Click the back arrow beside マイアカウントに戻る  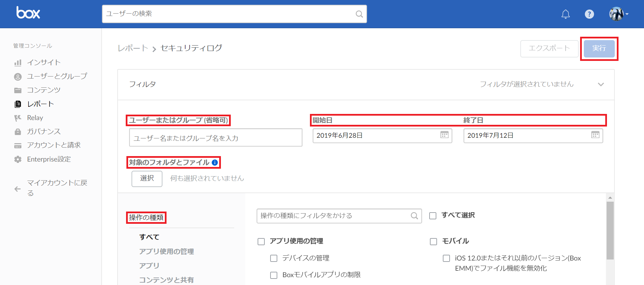18,189
